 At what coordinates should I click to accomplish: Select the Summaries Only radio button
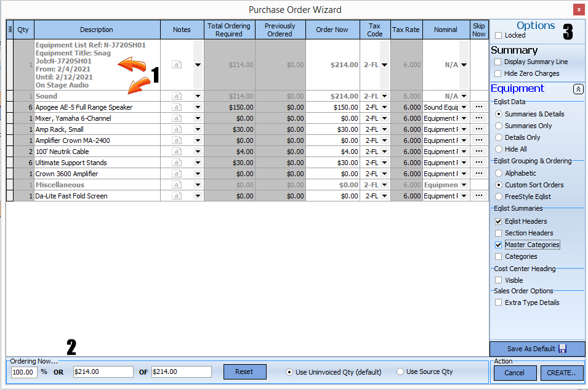tap(498, 126)
